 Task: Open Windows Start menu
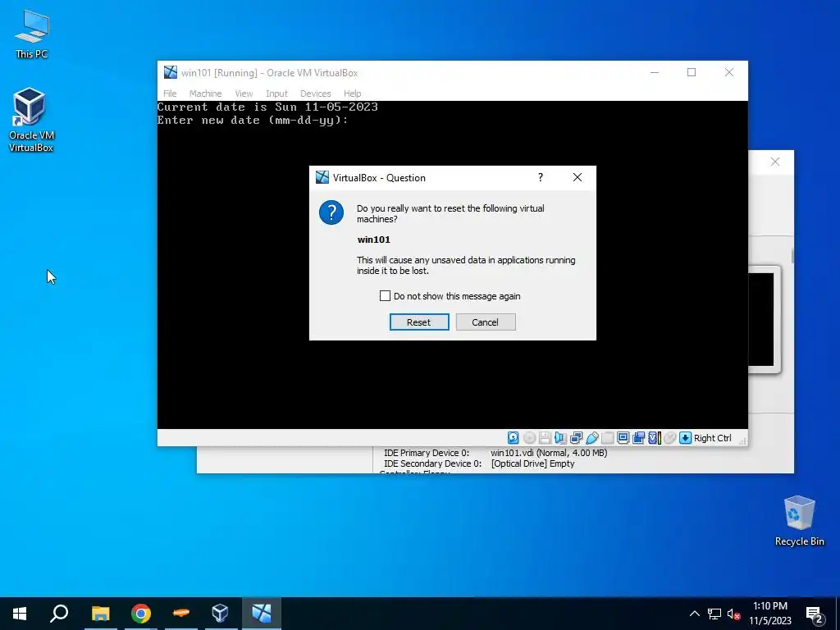pyautogui.click(x=20, y=614)
